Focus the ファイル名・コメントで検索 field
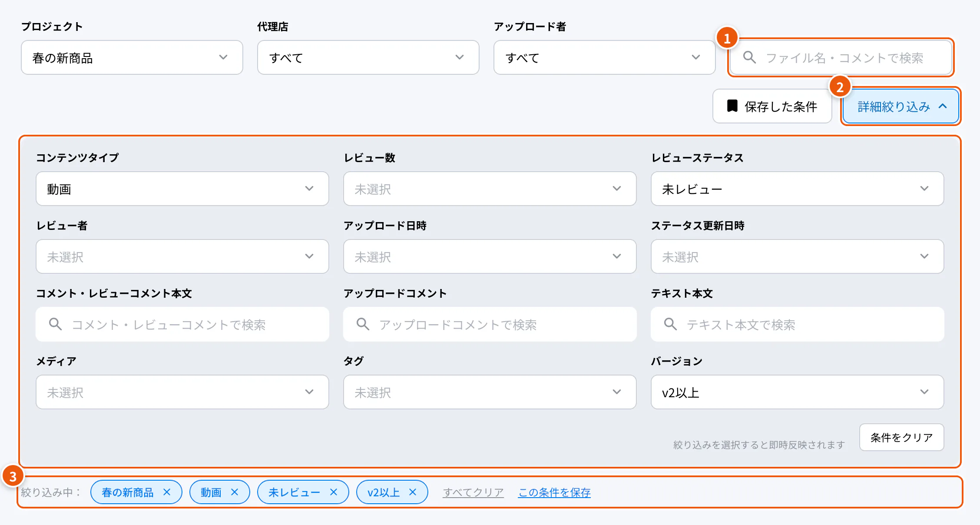The image size is (980, 525). click(841, 57)
